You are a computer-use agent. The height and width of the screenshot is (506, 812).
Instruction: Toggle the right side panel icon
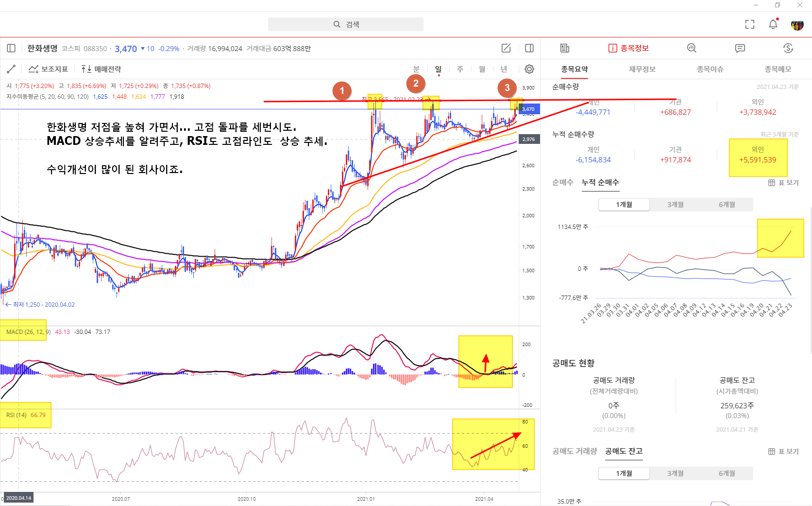point(529,48)
